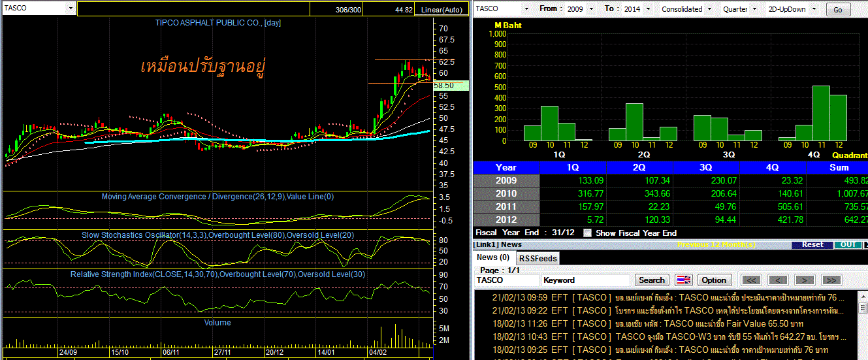Click the Volume panel title
Viewport: 868px width, 360px height.
click(217, 322)
